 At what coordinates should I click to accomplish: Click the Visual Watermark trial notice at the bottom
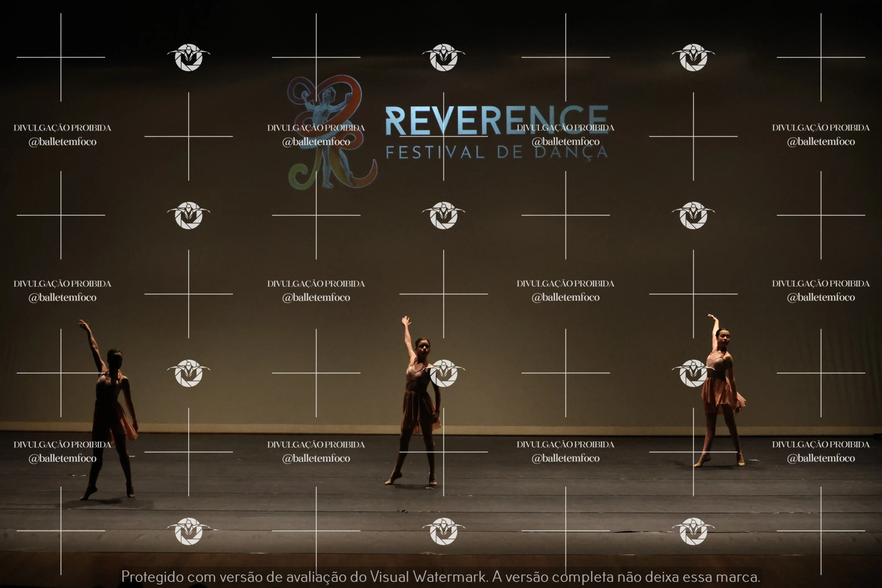[441, 576]
